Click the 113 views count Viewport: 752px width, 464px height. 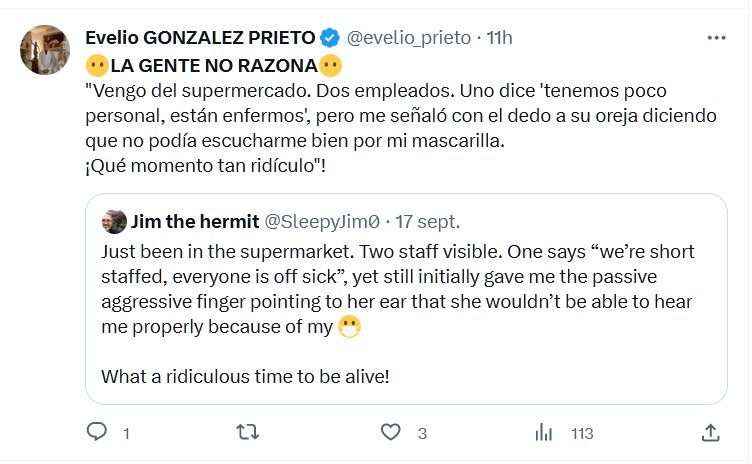(x=581, y=433)
